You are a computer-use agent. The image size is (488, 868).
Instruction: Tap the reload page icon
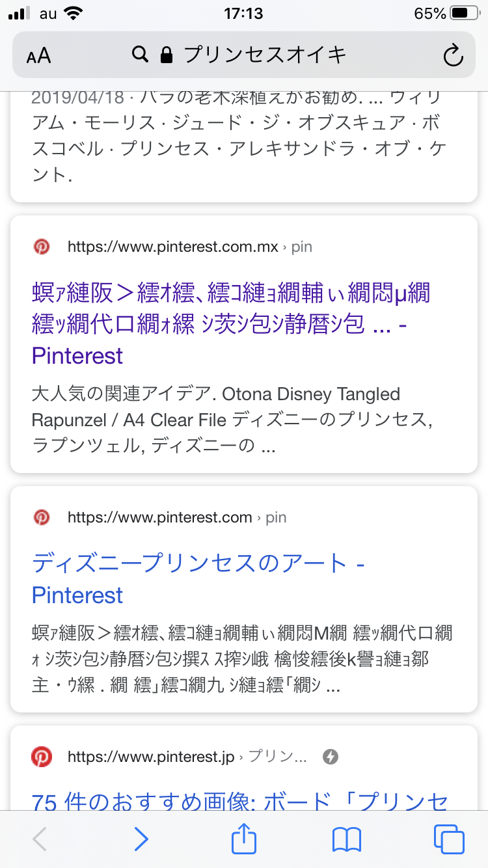point(452,55)
